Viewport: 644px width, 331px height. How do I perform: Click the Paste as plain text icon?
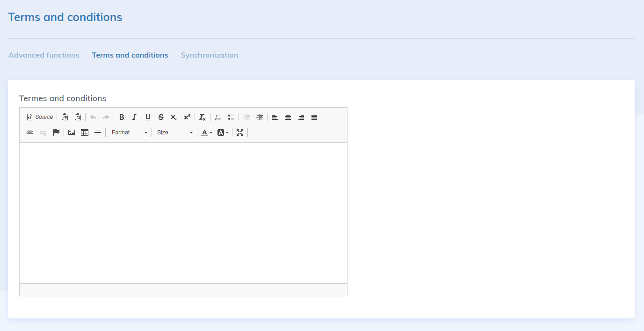tap(65, 117)
